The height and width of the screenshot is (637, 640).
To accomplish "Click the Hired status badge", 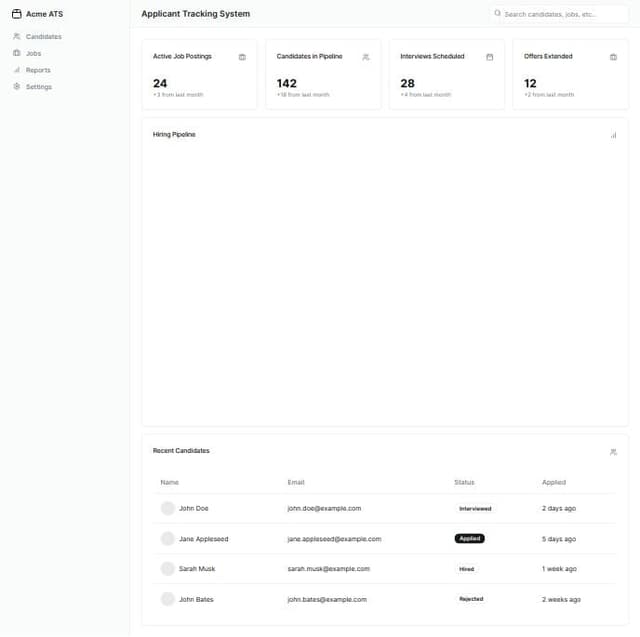I will pos(467,569).
